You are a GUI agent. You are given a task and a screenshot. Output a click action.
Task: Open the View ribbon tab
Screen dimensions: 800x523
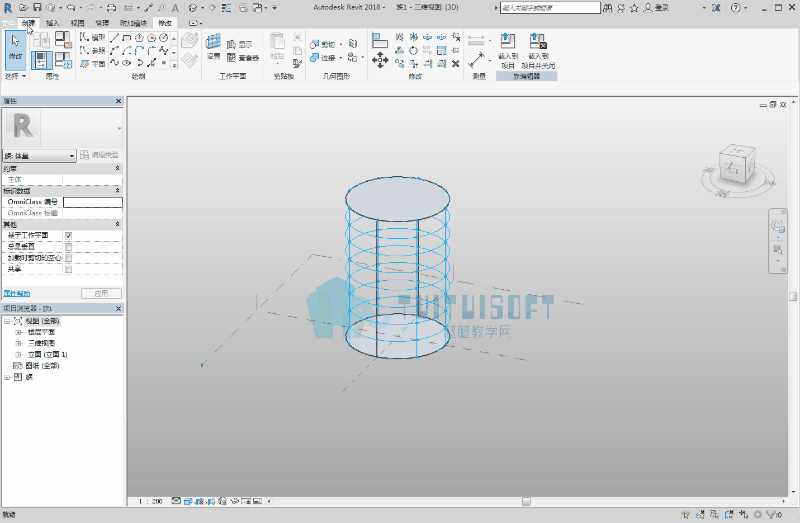click(x=77, y=23)
